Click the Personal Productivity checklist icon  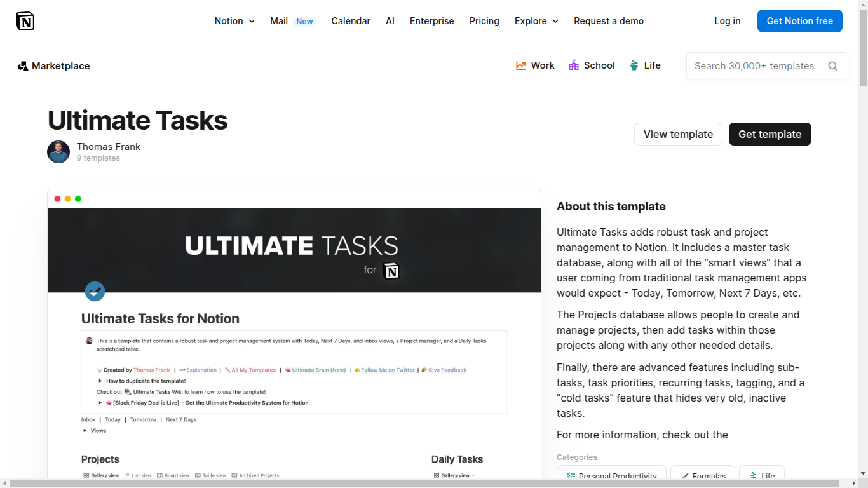571,476
